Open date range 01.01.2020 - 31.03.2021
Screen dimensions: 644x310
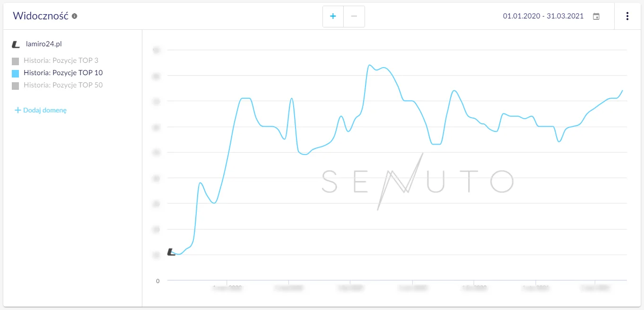pos(543,16)
